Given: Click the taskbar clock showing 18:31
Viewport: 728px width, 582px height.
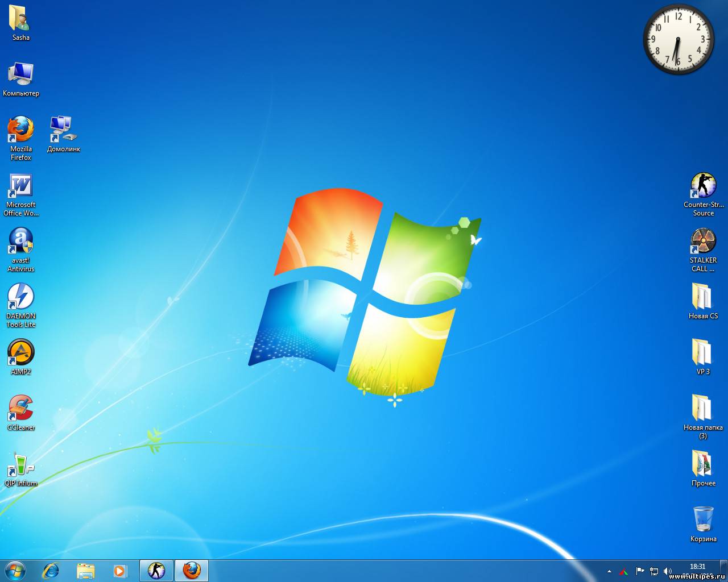Looking at the screenshot, I should click(697, 567).
